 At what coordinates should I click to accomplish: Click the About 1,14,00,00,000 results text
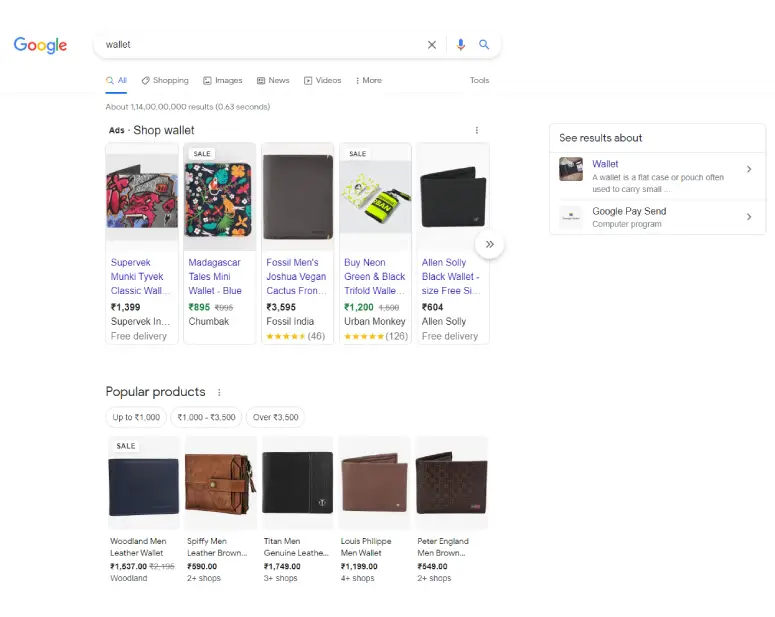[x=188, y=107]
